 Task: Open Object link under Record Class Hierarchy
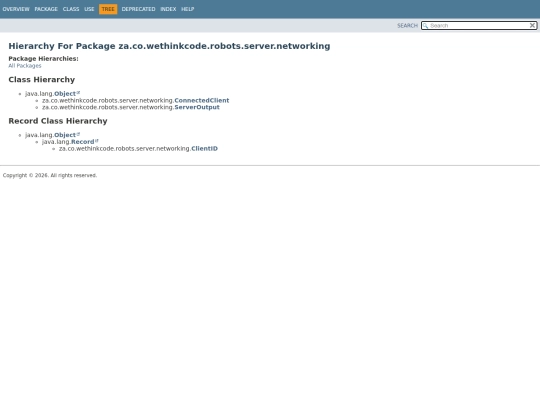click(x=65, y=135)
